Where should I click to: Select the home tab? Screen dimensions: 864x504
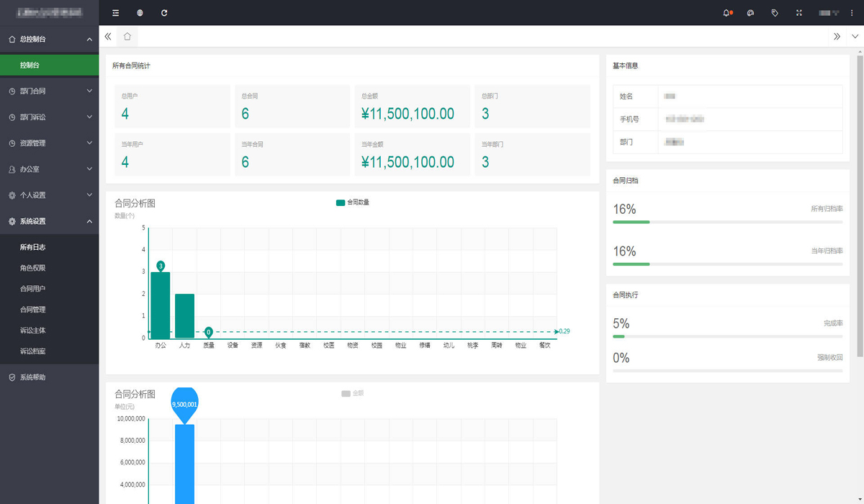point(127,37)
